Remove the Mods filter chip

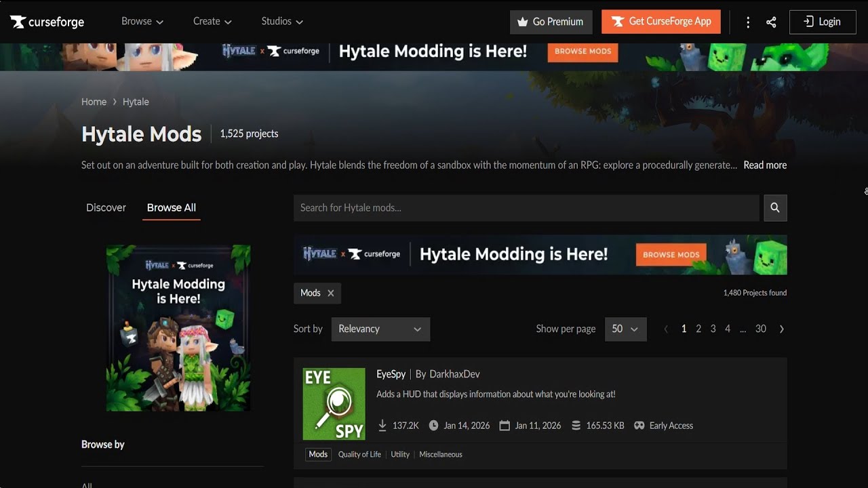point(331,293)
